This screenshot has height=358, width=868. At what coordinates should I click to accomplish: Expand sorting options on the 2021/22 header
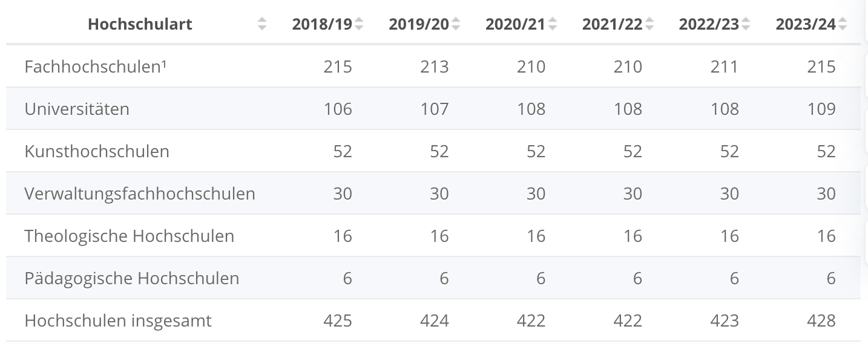(649, 24)
